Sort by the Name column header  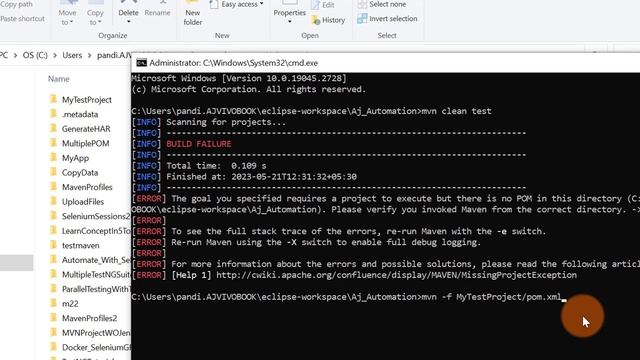[59, 79]
